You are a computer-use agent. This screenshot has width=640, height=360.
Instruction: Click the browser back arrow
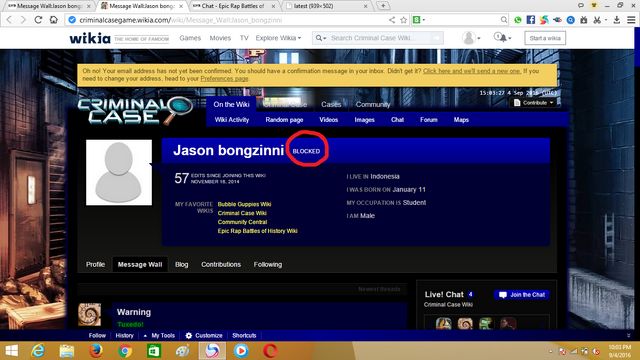pos(9,20)
